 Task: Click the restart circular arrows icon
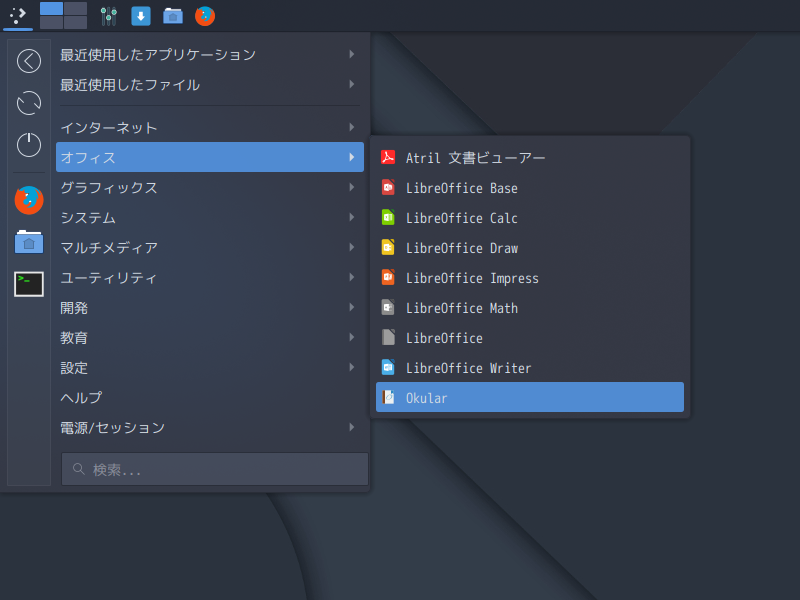click(29, 103)
